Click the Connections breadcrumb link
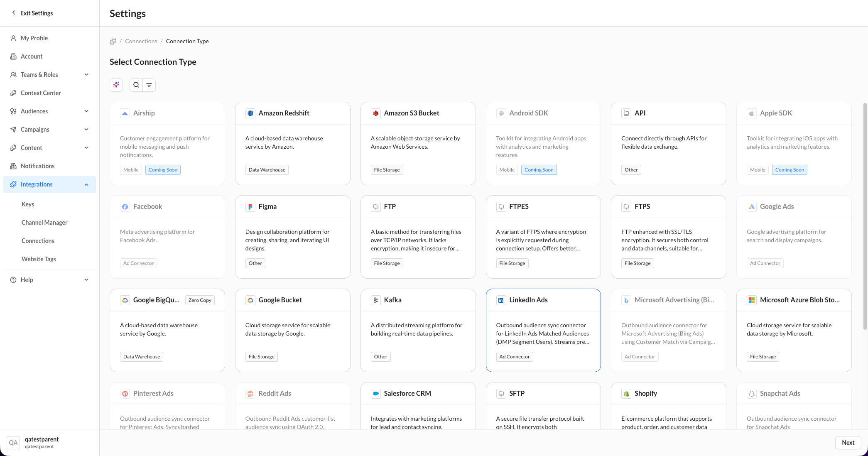 pos(141,41)
